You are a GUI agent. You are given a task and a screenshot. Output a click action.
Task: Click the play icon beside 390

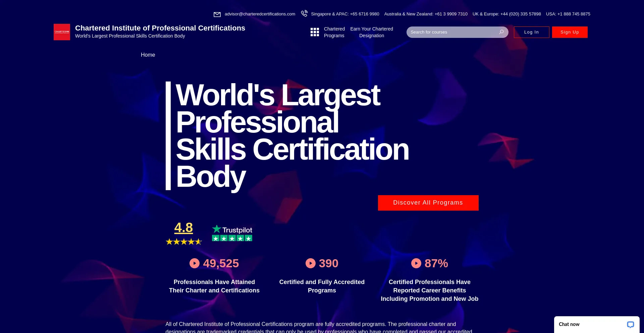(311, 263)
